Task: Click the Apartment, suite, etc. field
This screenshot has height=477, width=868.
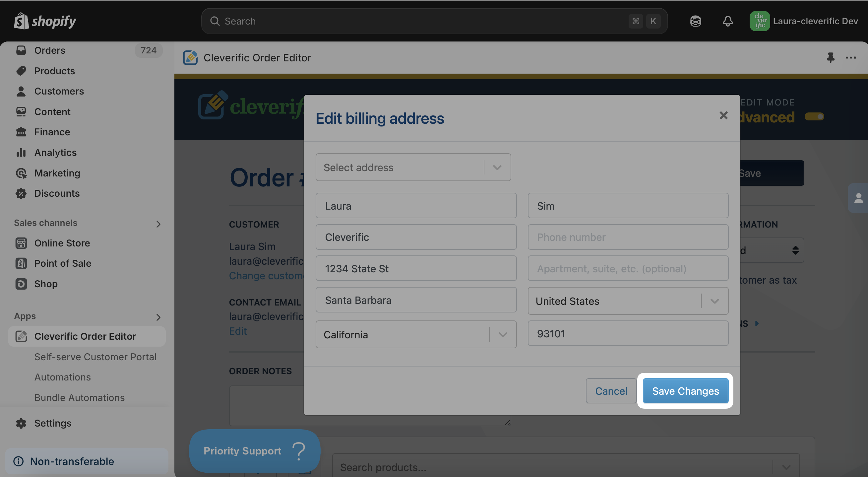Action: point(628,268)
